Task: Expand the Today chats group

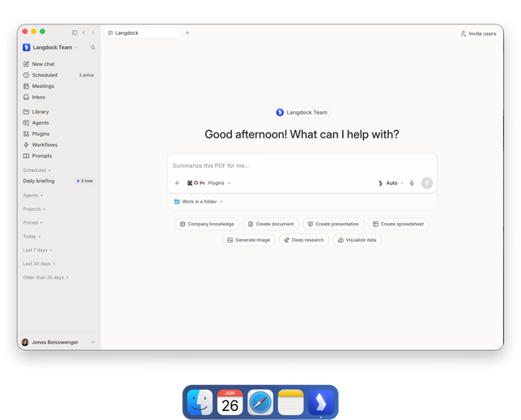Action: pyautogui.click(x=32, y=236)
